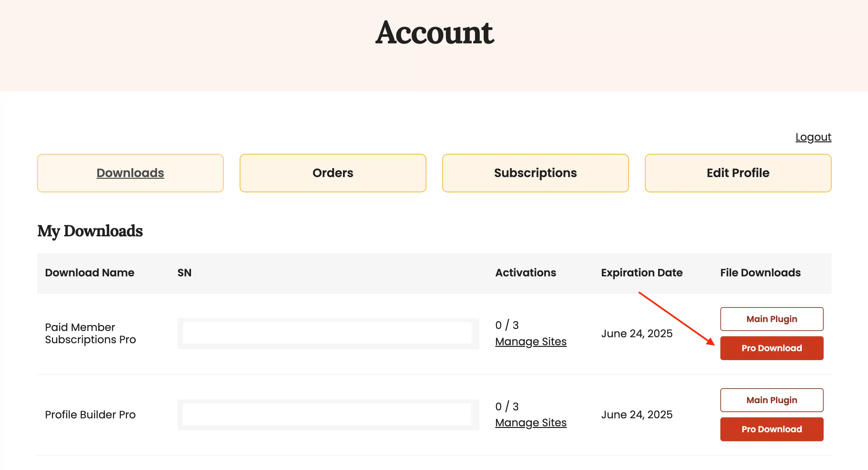Click the 'File Downloads' column header

click(760, 272)
